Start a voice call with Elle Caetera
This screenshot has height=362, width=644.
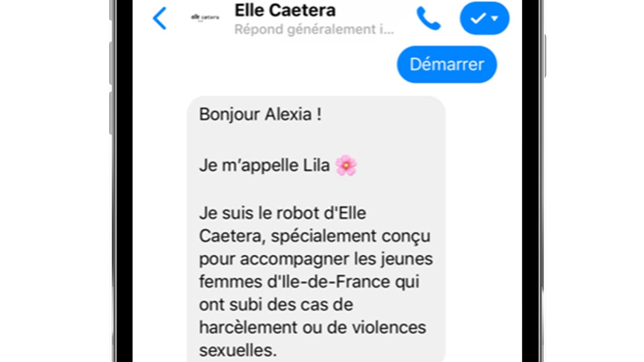point(428,19)
